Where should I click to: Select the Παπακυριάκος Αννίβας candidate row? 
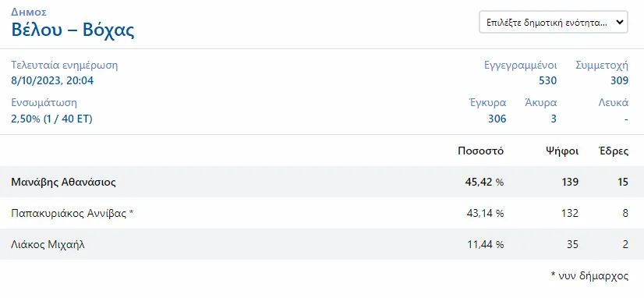[x=322, y=213]
